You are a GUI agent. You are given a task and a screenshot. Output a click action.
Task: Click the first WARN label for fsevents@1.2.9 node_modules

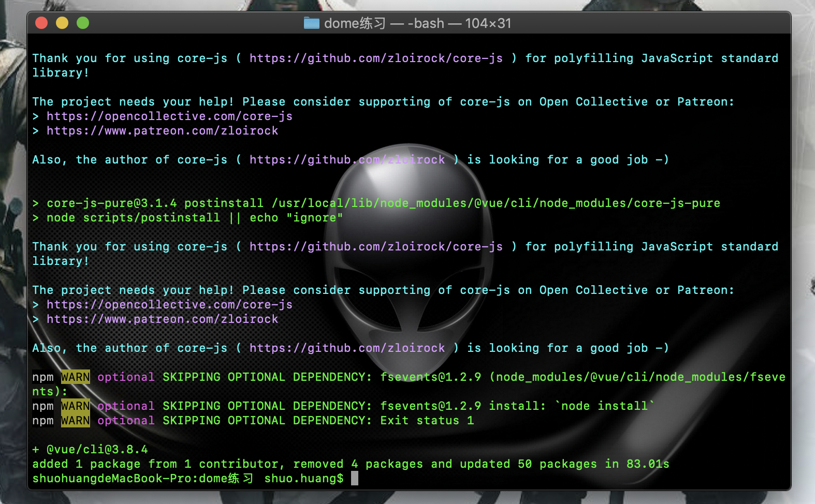[76, 377]
